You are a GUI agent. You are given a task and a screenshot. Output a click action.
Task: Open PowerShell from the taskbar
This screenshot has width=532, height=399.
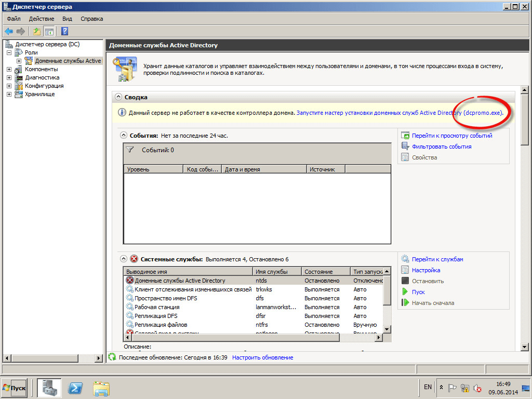tap(77, 388)
